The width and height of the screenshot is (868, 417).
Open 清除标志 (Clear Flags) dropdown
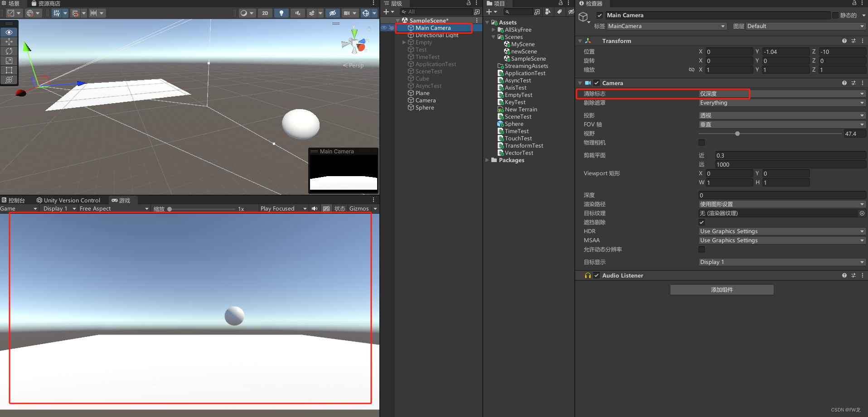pyautogui.click(x=782, y=94)
